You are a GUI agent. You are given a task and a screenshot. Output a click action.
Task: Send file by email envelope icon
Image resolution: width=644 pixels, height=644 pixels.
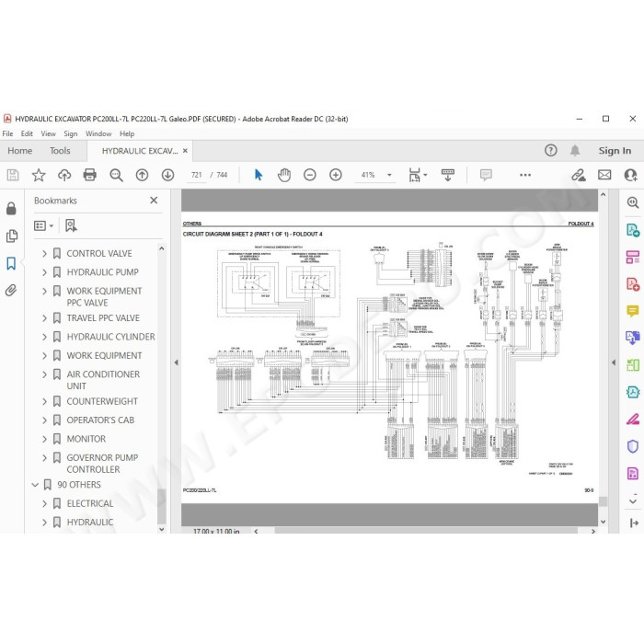(604, 175)
